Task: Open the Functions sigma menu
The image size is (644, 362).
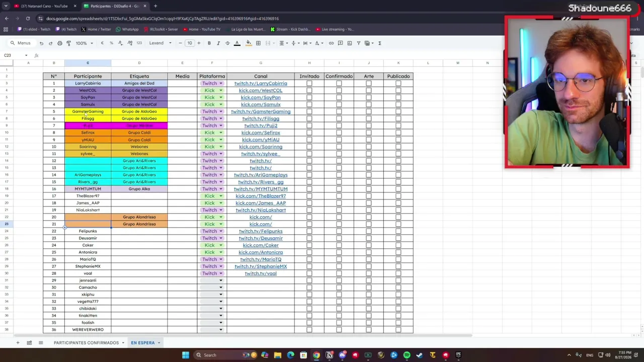Action: [x=379, y=43]
